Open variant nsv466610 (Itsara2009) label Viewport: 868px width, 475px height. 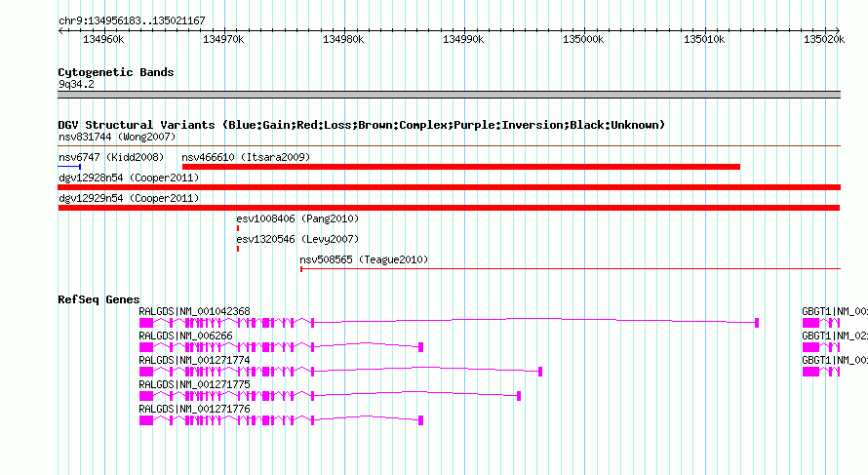pyautogui.click(x=246, y=157)
